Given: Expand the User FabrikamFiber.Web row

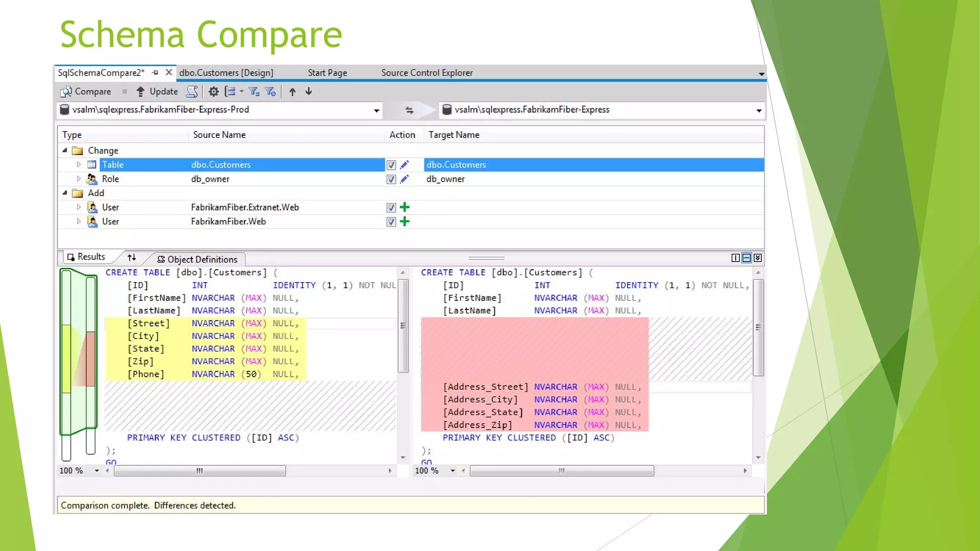Looking at the screenshot, I should click(79, 221).
